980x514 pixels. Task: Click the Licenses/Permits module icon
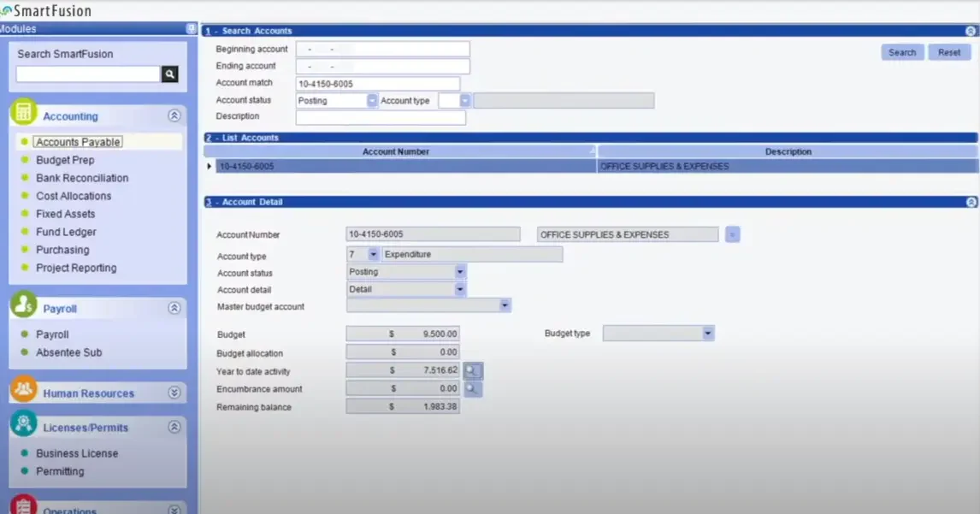point(24,424)
